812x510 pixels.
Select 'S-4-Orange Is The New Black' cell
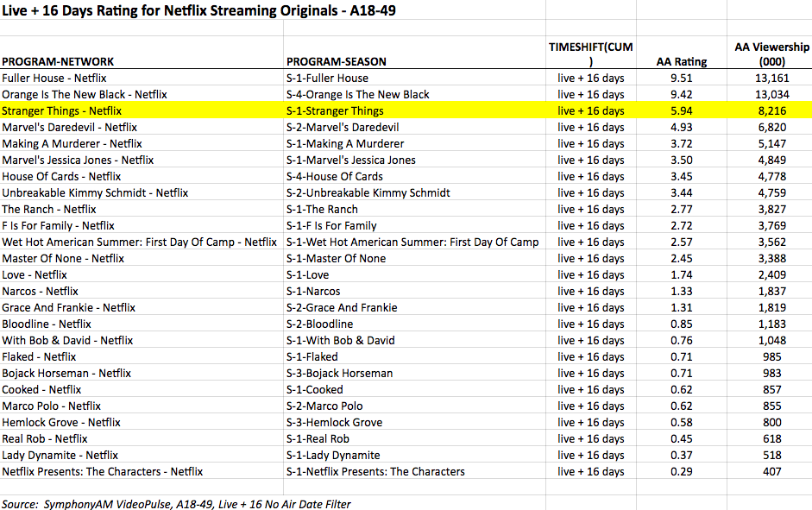click(x=358, y=95)
